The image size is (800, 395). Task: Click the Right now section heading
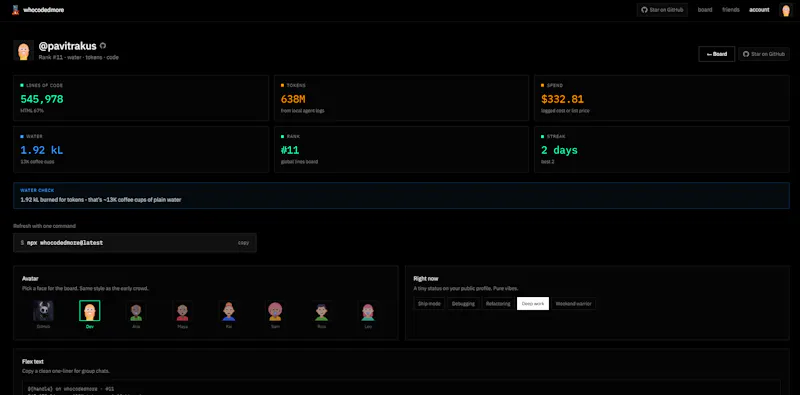426,279
